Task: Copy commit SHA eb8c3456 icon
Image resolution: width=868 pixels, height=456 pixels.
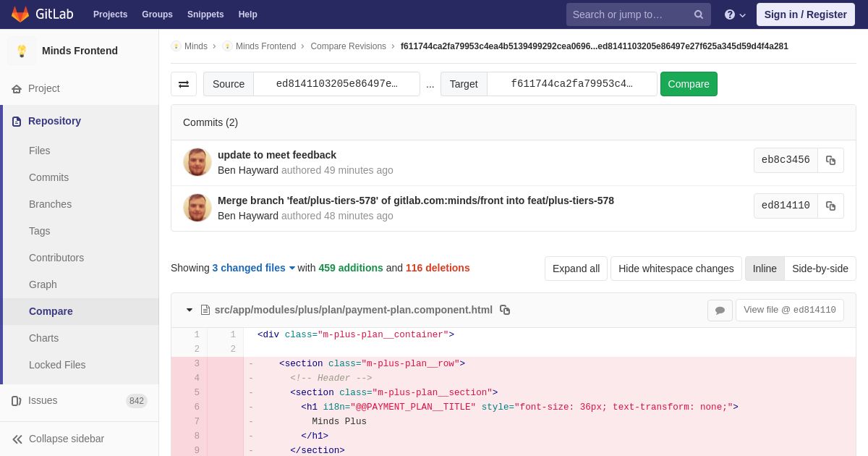Action: (x=830, y=160)
